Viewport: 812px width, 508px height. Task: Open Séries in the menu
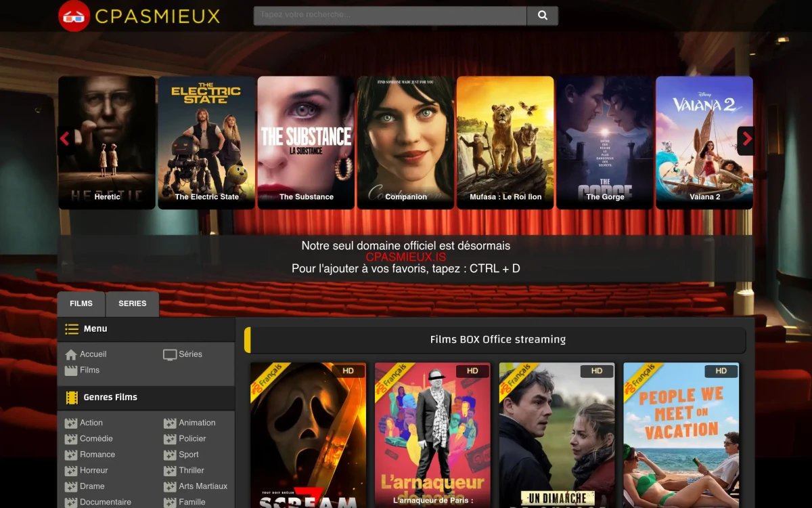point(191,354)
